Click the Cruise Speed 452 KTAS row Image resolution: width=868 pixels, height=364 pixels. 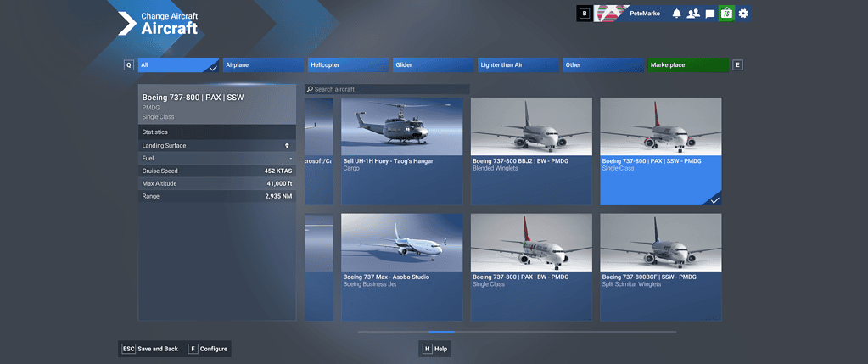(217, 171)
